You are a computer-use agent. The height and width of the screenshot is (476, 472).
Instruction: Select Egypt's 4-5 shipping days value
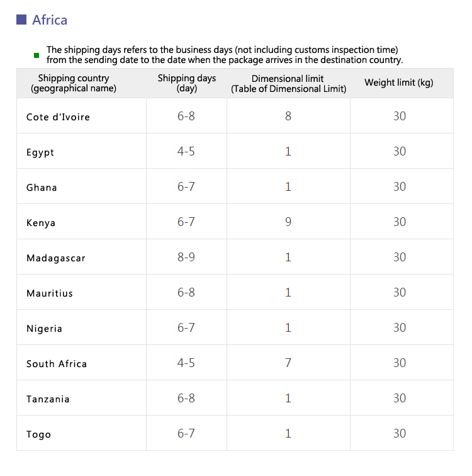point(186,151)
